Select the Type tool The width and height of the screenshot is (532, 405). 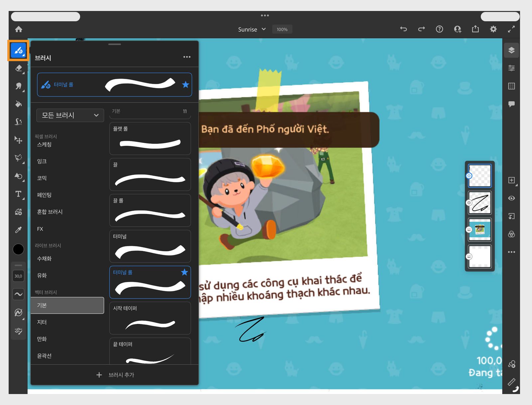tap(19, 194)
